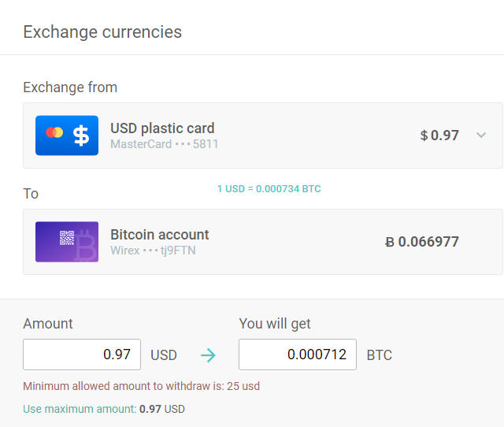This screenshot has width=504, height=427.
Task: Click the Use maximum amount link
Action: 80,409
